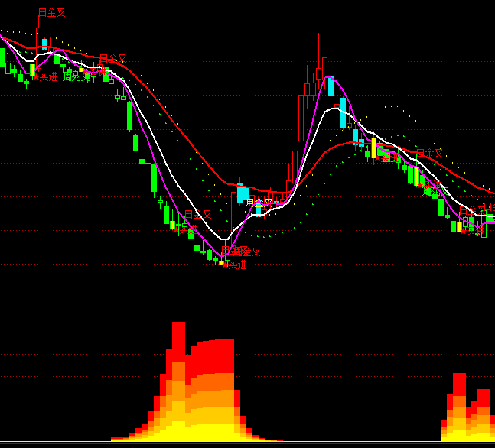This screenshot has height=448, width=495.
Task: Click the topmost 日金叉 label at upper left
Action: pyautogui.click(x=52, y=13)
